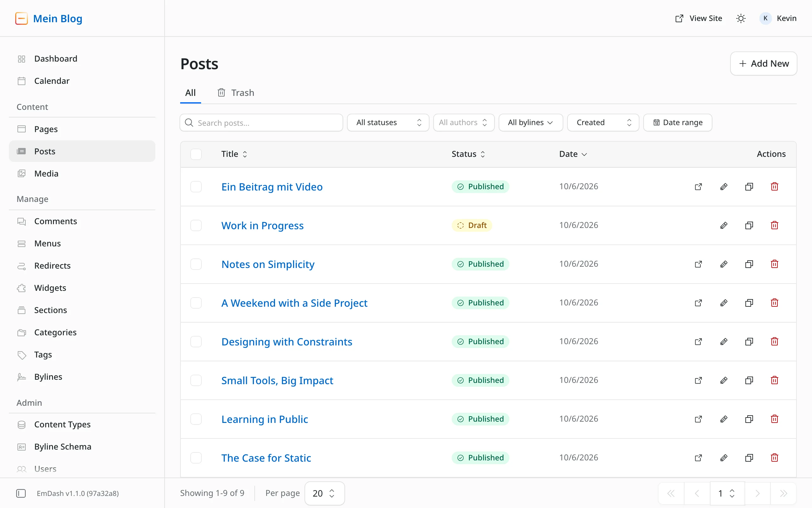This screenshot has width=812, height=508.
Task: Open Learning in Public externally icon
Action: point(698,419)
